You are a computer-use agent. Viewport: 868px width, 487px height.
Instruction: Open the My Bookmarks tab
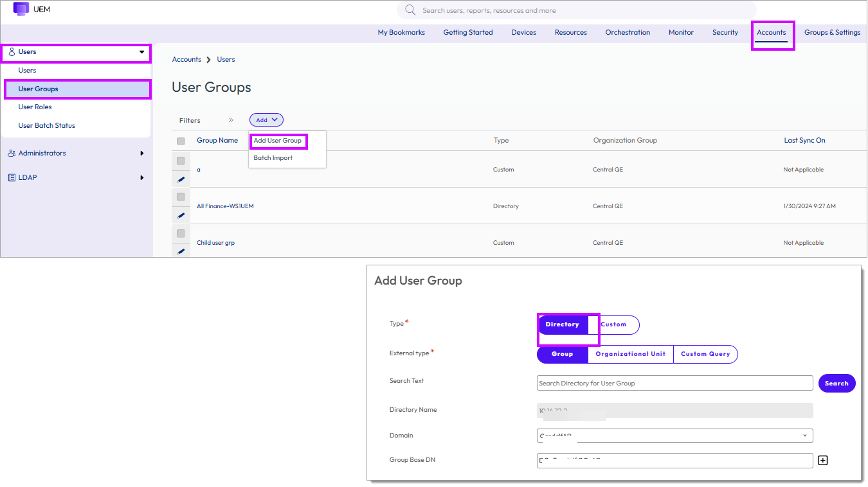(401, 33)
